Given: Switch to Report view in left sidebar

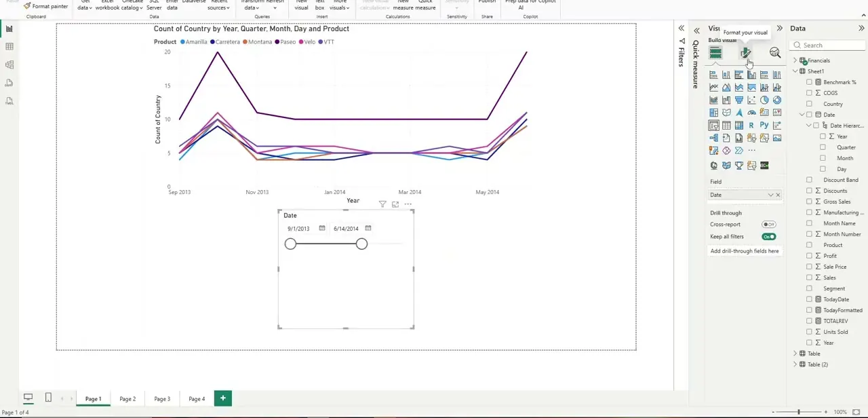Looking at the screenshot, I should coord(9,28).
